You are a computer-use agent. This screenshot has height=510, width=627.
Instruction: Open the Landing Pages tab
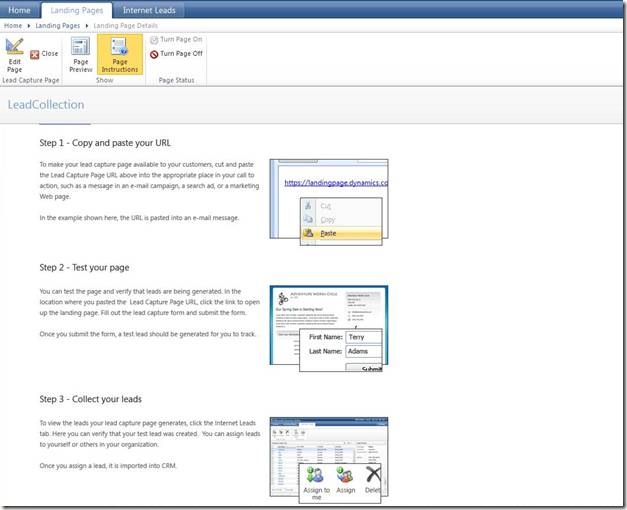[x=79, y=10]
